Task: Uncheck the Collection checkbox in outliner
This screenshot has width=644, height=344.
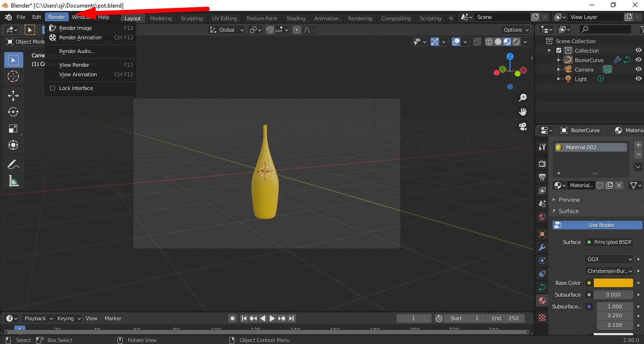Action: click(559, 50)
